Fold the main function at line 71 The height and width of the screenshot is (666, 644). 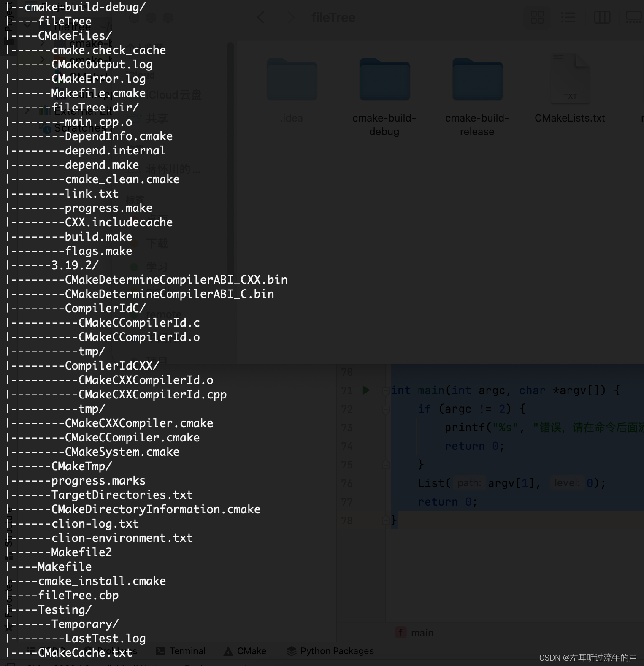385,391
